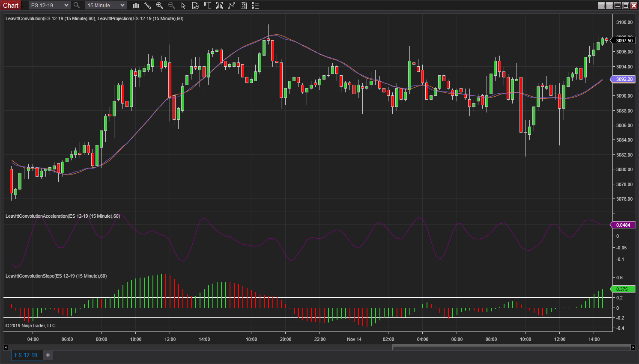The height and width of the screenshot is (364, 639).
Task: Click the horizontal scrollbar thumb
Action: pyautogui.click(x=512, y=347)
